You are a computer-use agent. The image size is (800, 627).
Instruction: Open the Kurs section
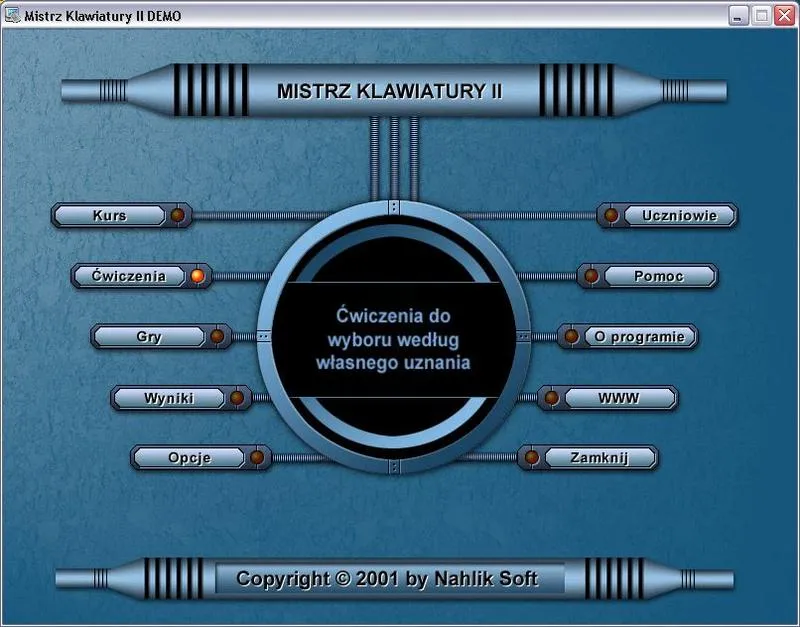110,215
